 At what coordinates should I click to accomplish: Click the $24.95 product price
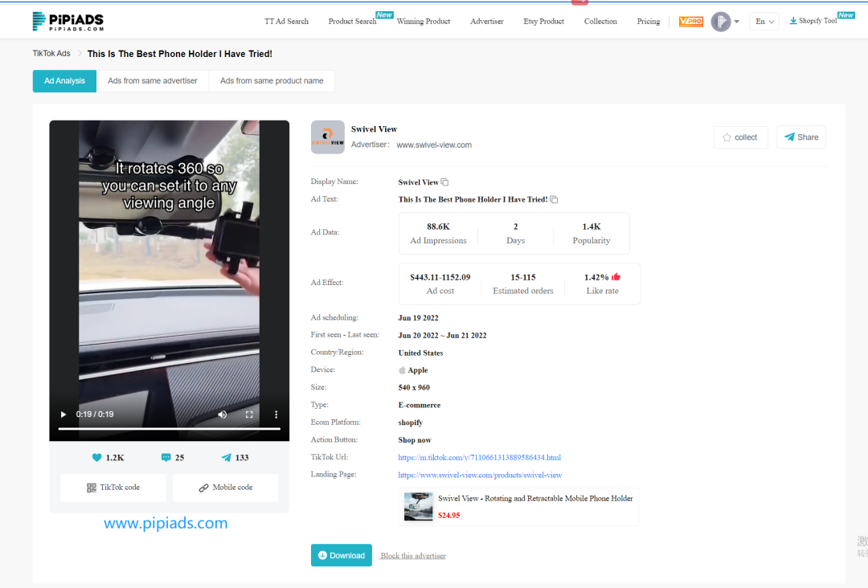tap(449, 516)
